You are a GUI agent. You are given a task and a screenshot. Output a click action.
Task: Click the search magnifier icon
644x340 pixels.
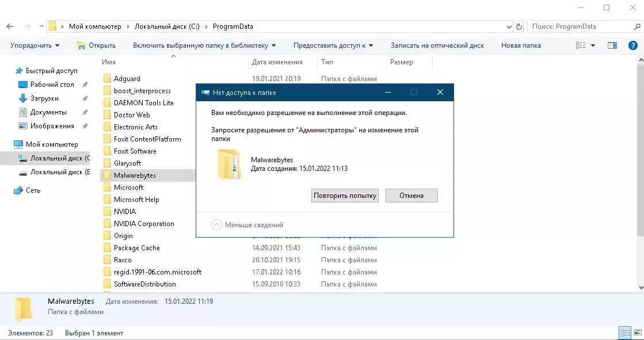click(638, 26)
